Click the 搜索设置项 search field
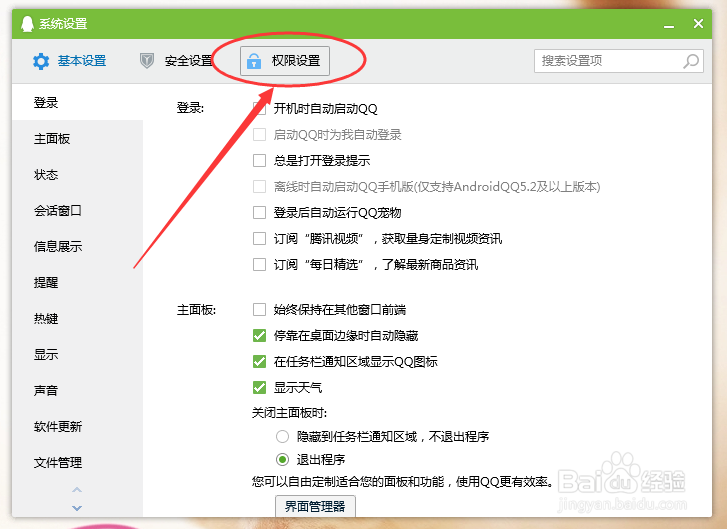Image resolution: width=727 pixels, height=529 pixels. point(619,61)
